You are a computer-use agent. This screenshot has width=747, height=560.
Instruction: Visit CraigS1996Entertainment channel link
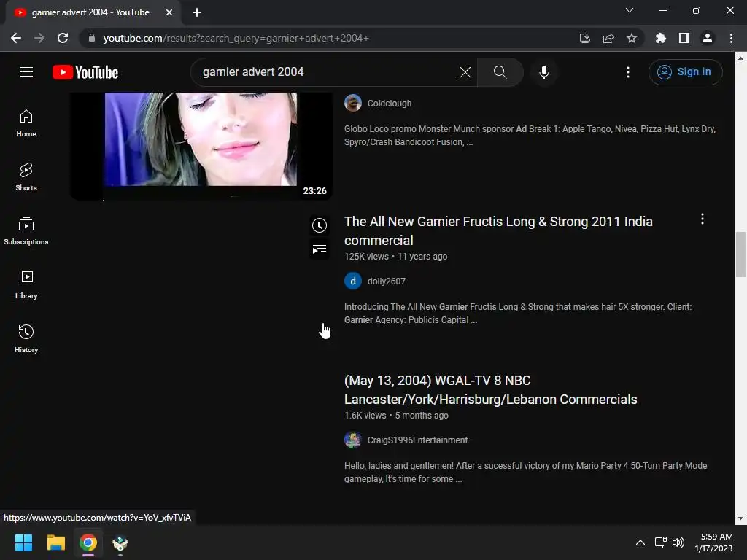417,440
